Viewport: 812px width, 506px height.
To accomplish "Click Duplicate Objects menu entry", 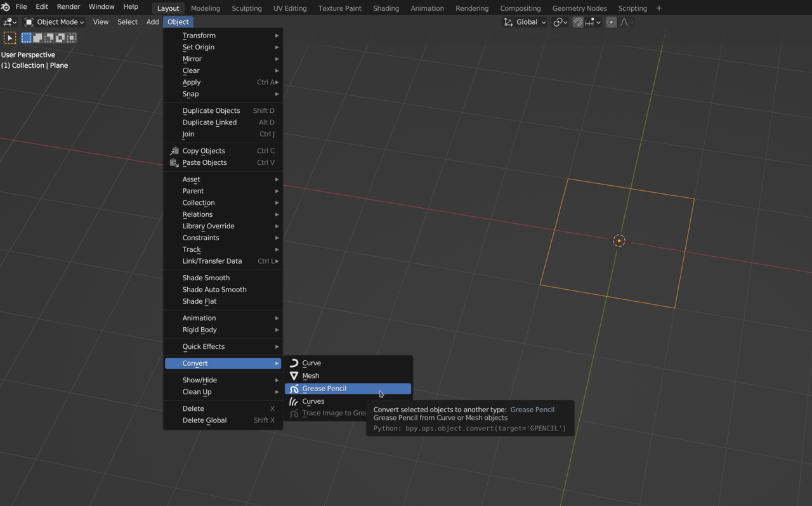I will tap(211, 111).
